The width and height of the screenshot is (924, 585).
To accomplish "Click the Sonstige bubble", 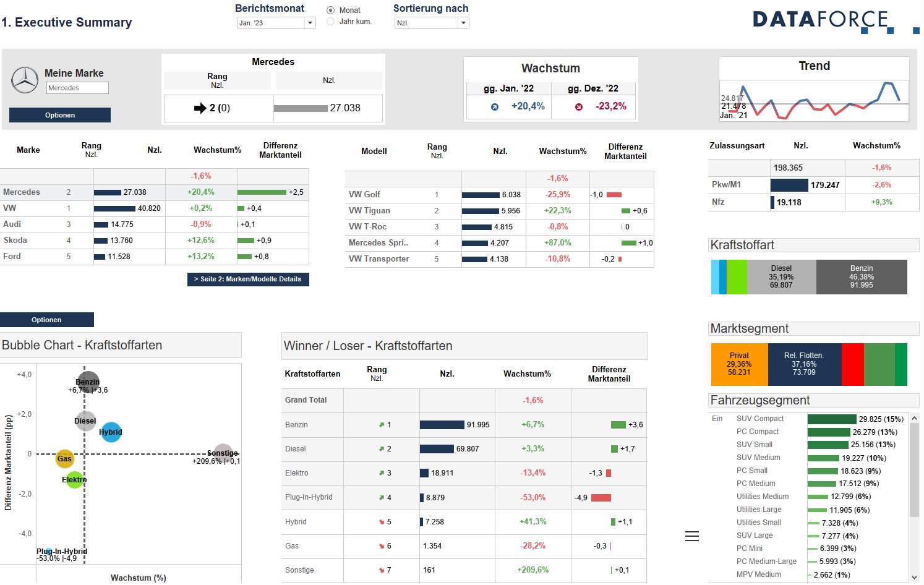I will tap(223, 453).
